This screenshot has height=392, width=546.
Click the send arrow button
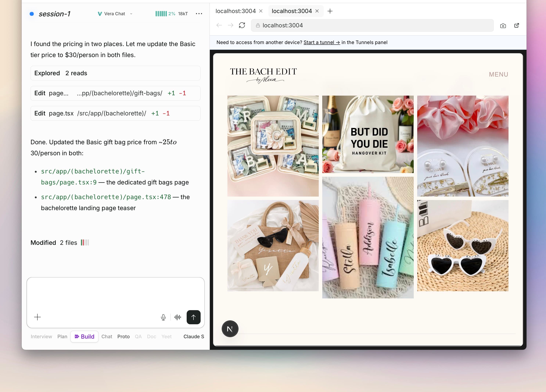[x=193, y=317]
